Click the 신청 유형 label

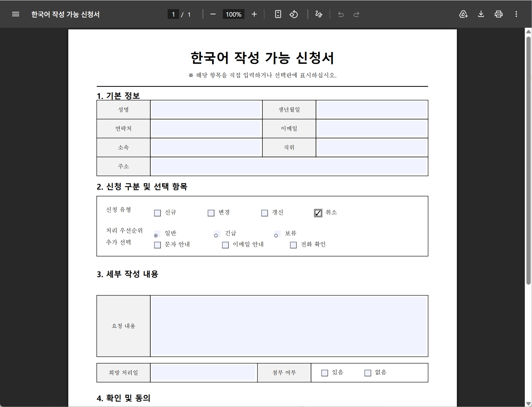119,210
